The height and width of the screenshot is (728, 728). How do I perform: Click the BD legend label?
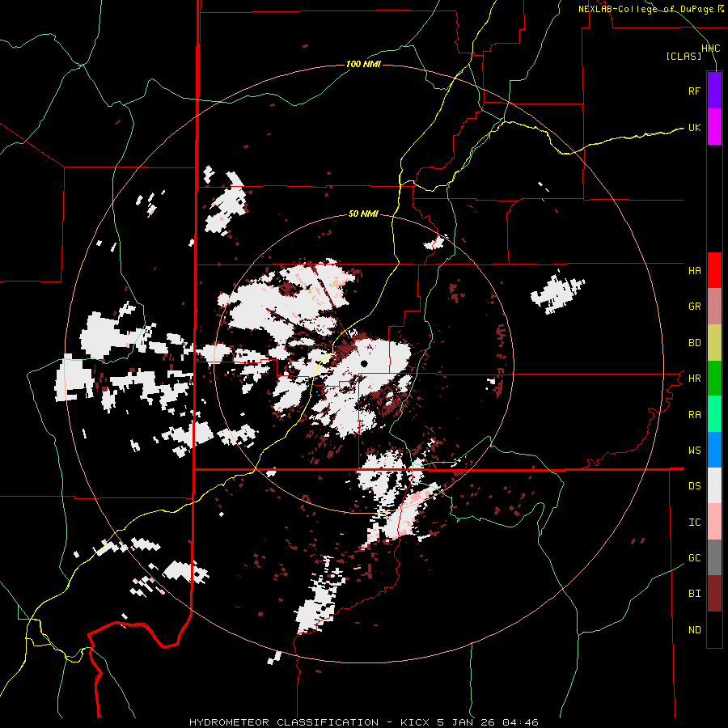pyautogui.click(x=694, y=343)
